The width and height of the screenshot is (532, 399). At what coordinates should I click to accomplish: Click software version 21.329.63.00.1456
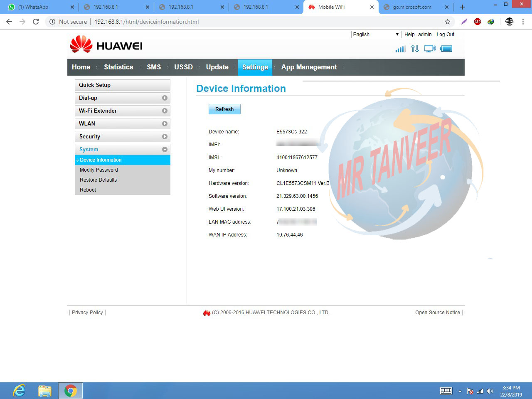point(297,196)
